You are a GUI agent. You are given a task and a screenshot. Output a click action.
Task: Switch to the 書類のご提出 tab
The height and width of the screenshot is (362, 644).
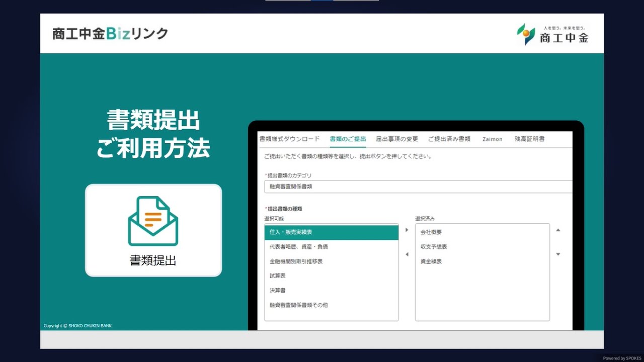pyautogui.click(x=348, y=139)
